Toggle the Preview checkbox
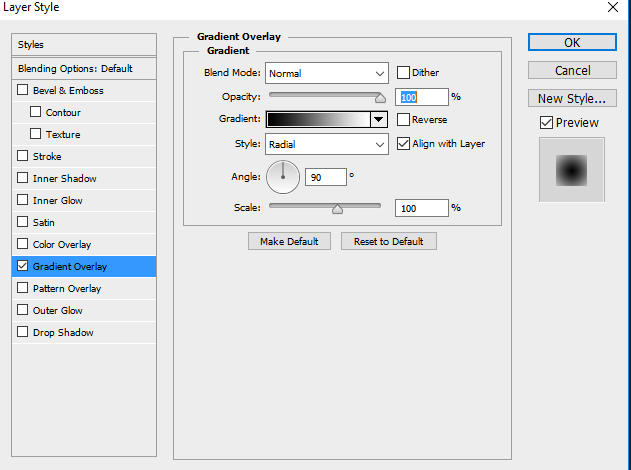Image resolution: width=631 pixels, height=470 pixels. (x=546, y=122)
